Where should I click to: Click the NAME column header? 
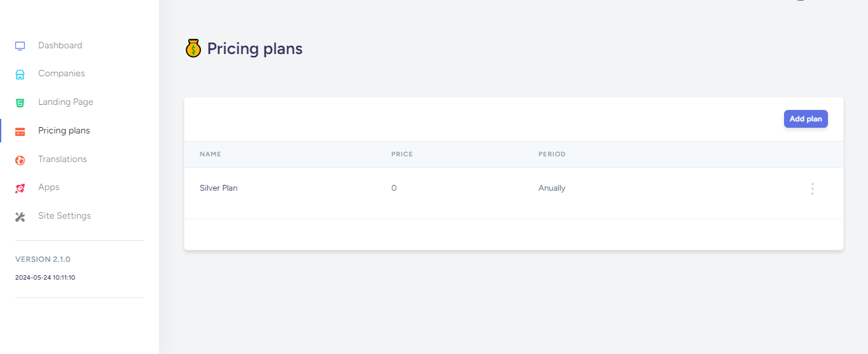coord(210,154)
